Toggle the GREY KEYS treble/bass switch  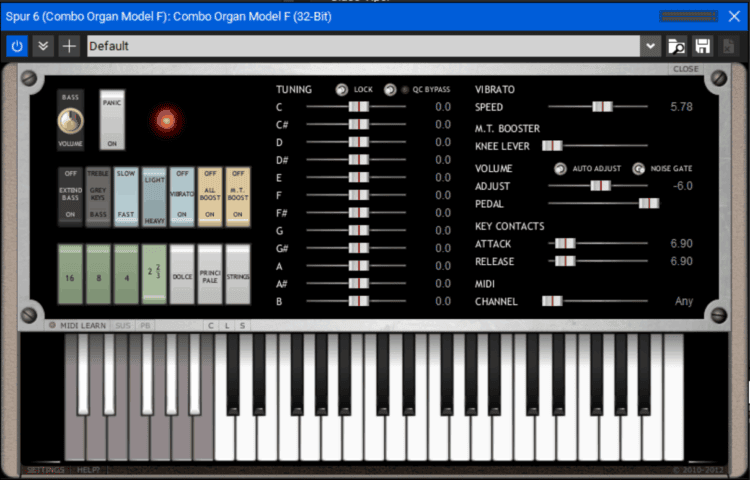coord(98,196)
